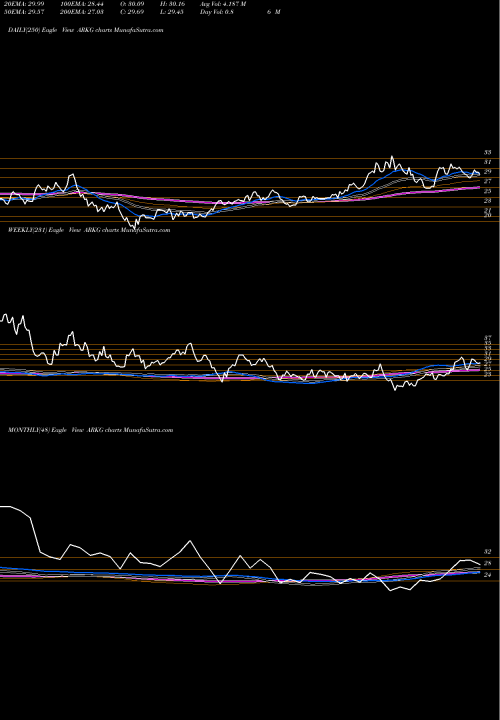Image resolution: width=500 pixels, height=720 pixels.
Task: Click the 27 label on daily chart axis
Action: click(x=487, y=181)
